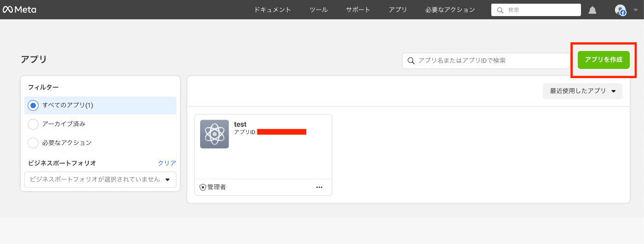Open the ドキュメント menu

tap(273, 10)
